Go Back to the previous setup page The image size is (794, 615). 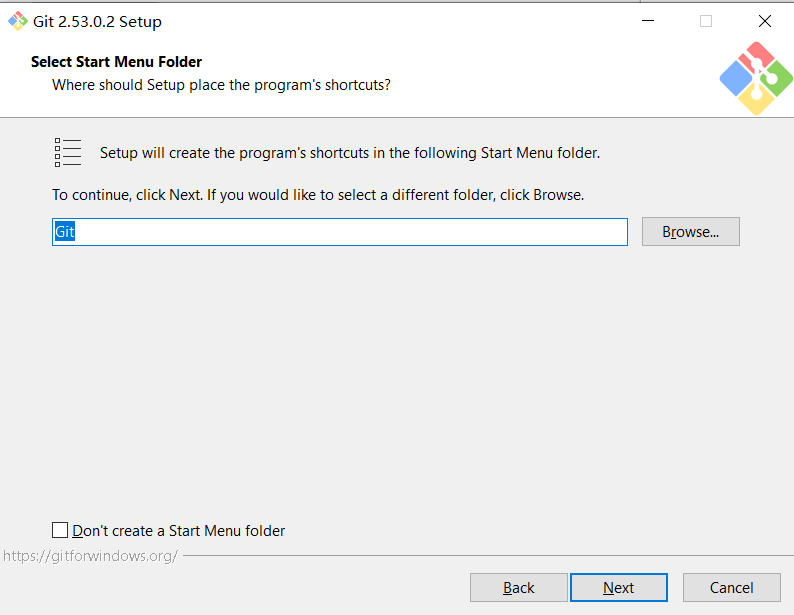[518, 588]
